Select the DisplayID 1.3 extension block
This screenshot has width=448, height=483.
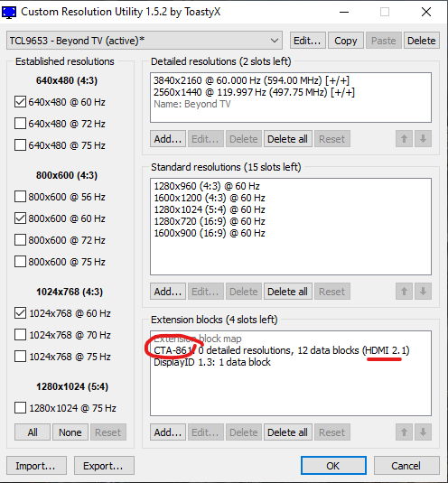click(x=212, y=362)
